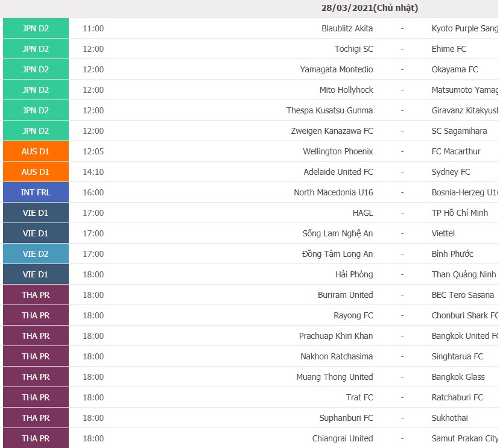The width and height of the screenshot is (500, 448).
Task: Open VIE D1 badge in Hải Phòng row
Action: pyautogui.click(x=36, y=274)
